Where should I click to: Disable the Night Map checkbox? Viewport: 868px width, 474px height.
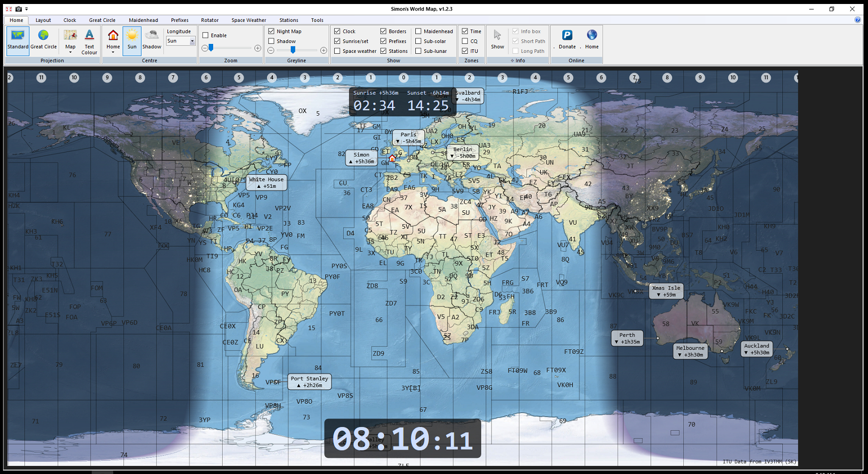pyautogui.click(x=271, y=31)
